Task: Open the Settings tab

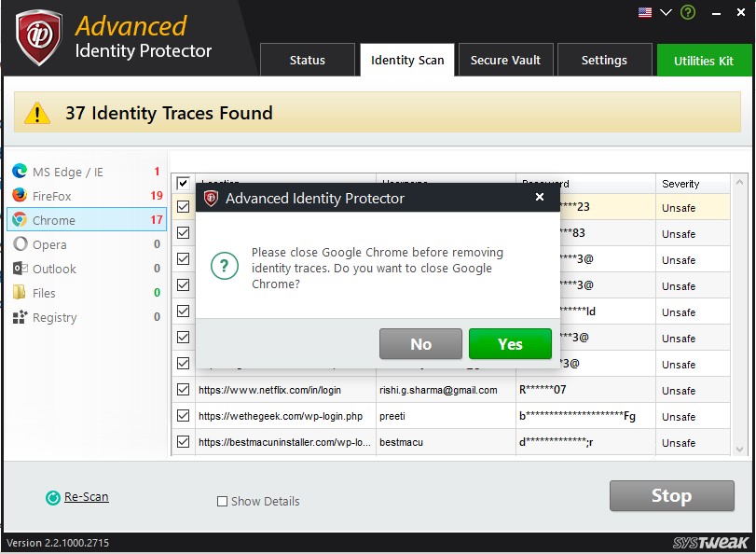Action: click(604, 59)
